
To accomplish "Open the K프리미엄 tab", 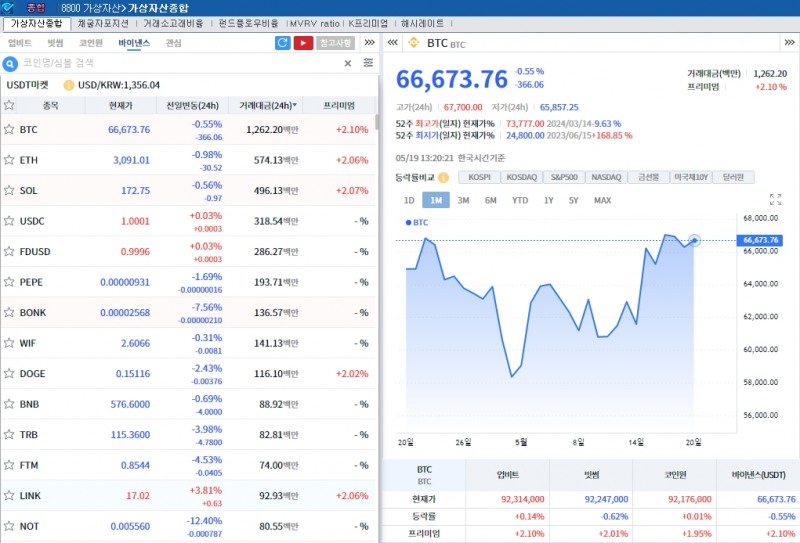I will 368,23.
